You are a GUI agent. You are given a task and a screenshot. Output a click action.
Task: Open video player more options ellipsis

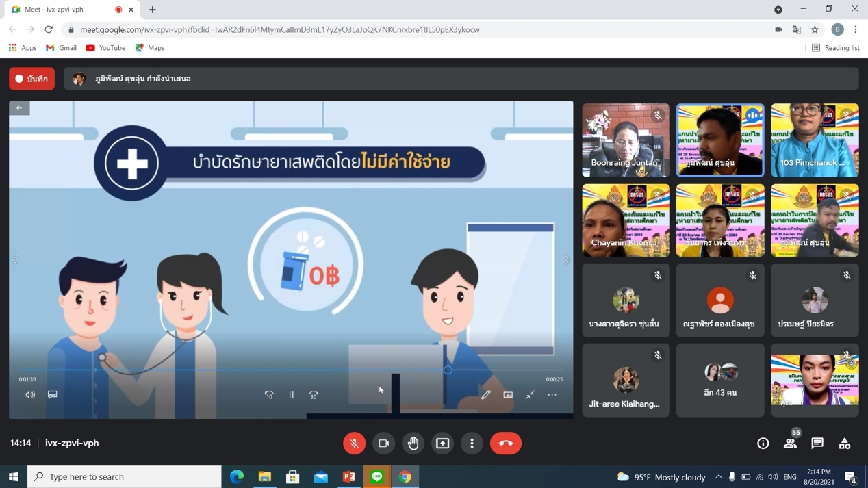(552, 395)
